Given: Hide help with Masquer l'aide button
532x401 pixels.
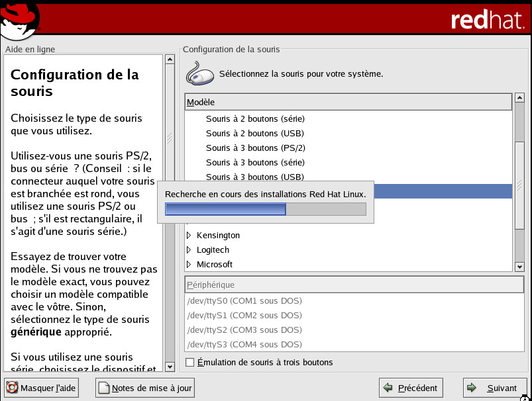Looking at the screenshot, I should tap(41, 388).
